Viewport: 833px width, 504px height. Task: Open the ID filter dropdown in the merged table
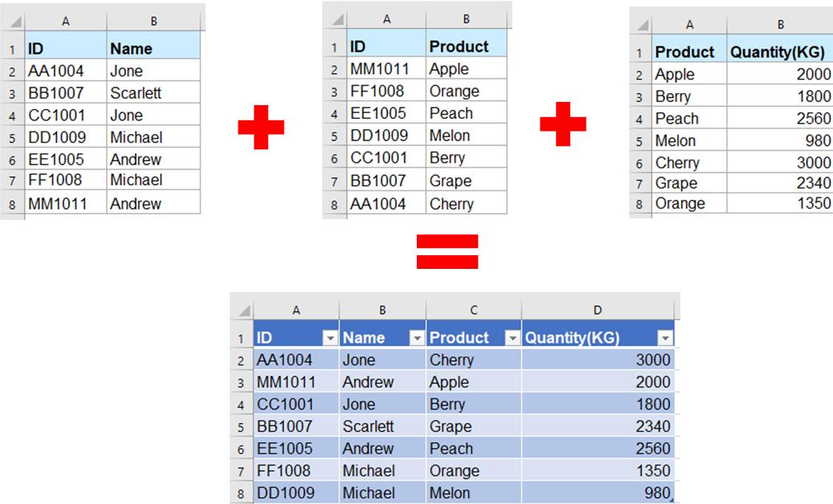coord(330,337)
